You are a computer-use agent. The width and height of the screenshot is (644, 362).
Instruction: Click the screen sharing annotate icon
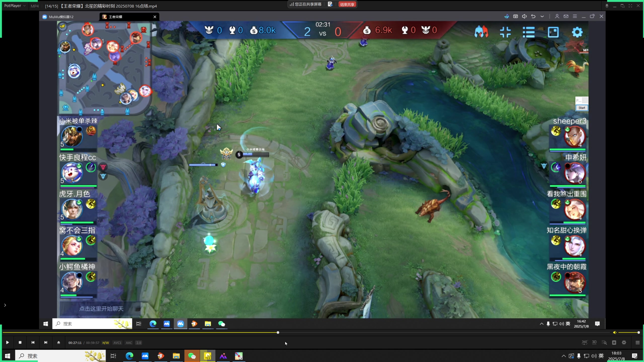click(330, 4)
